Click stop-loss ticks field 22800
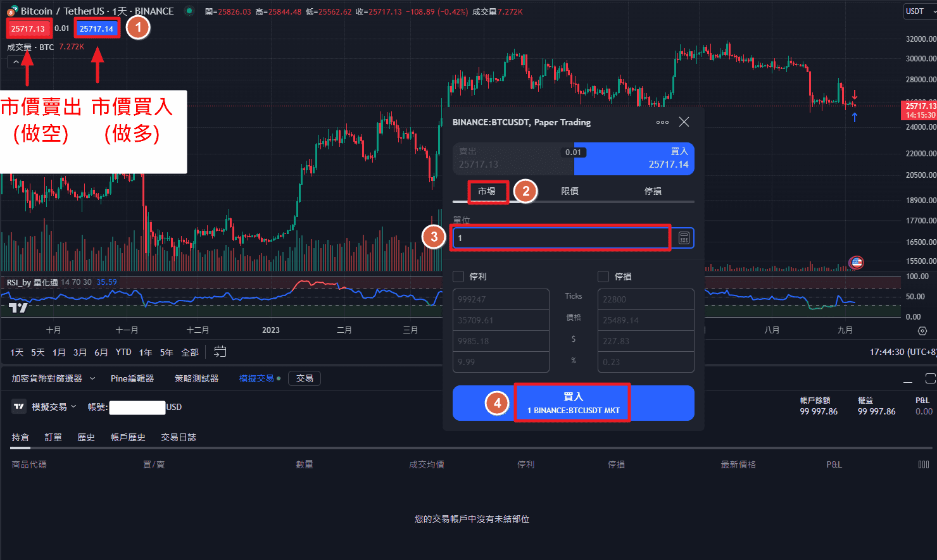 pos(646,299)
